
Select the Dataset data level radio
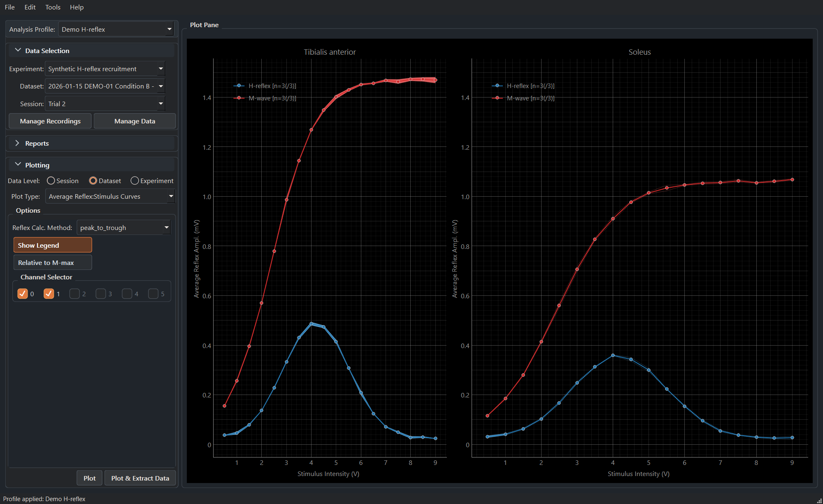105,181
